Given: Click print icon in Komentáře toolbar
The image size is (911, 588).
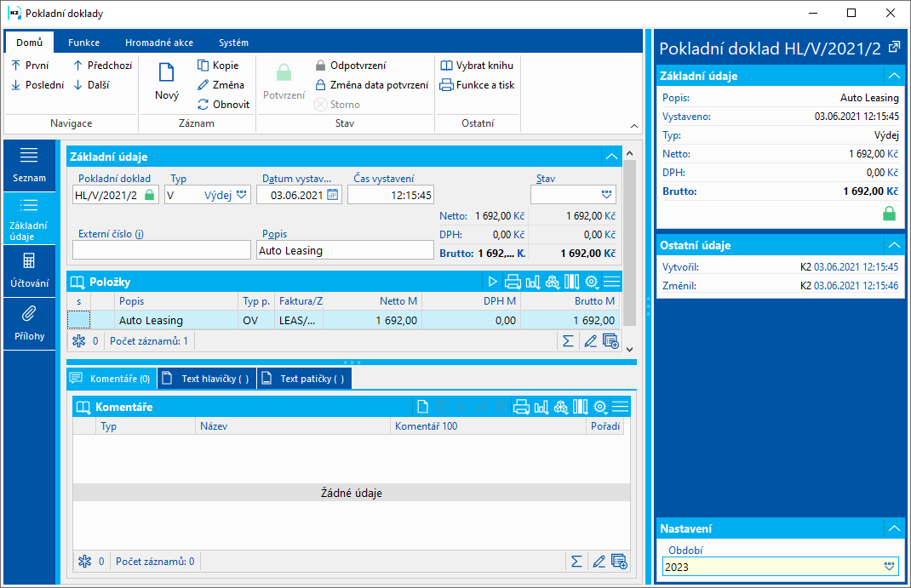Looking at the screenshot, I should point(521,407).
